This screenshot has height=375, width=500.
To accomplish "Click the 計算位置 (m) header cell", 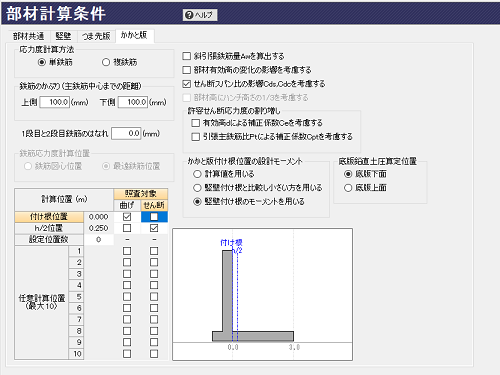I will click(x=64, y=200).
